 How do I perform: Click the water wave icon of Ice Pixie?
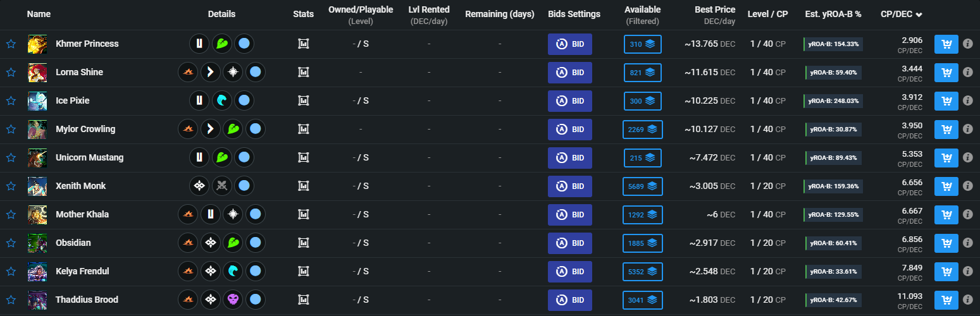(x=222, y=101)
